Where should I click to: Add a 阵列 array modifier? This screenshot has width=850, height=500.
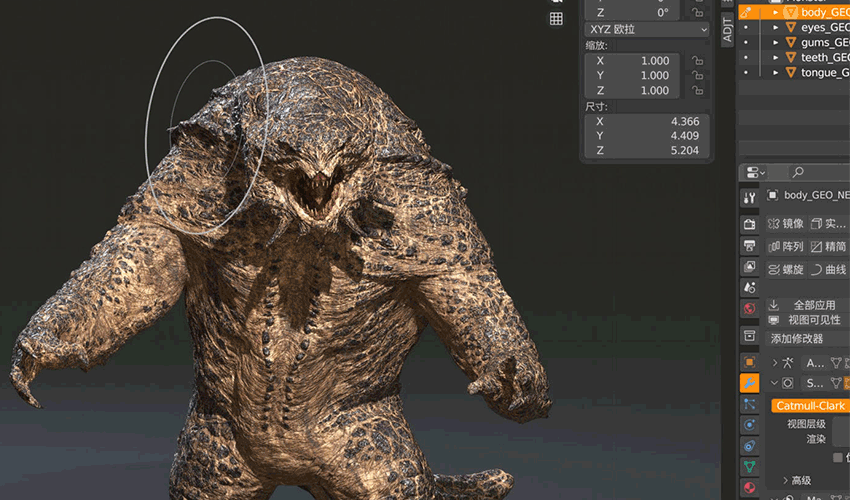click(x=785, y=247)
